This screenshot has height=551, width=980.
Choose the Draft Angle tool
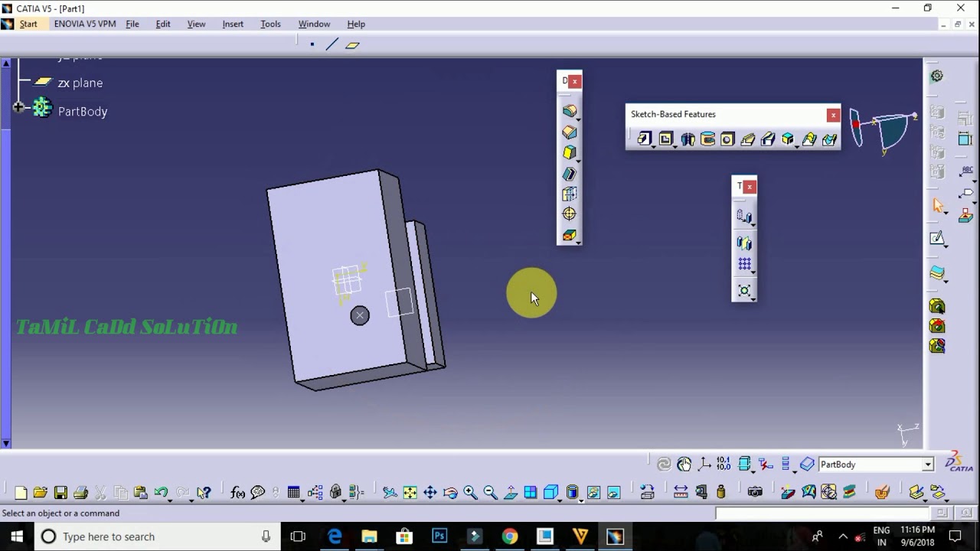569,152
